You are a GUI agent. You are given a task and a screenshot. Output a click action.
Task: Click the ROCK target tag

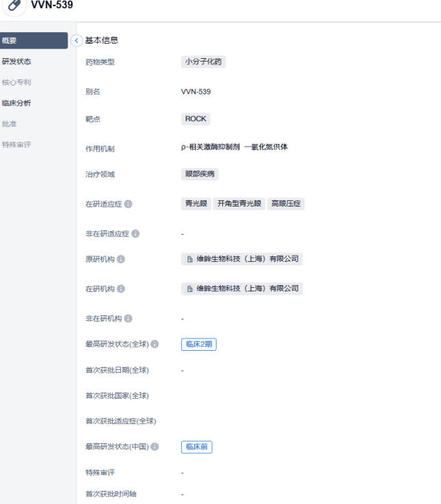pyautogui.click(x=196, y=119)
